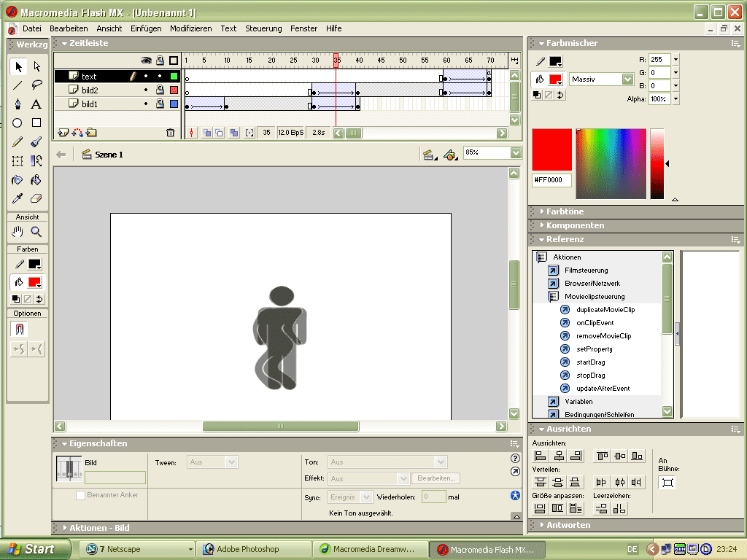This screenshot has height=560, width=747.
Task: Select setProperty in the Referenz list
Action: pos(594,349)
